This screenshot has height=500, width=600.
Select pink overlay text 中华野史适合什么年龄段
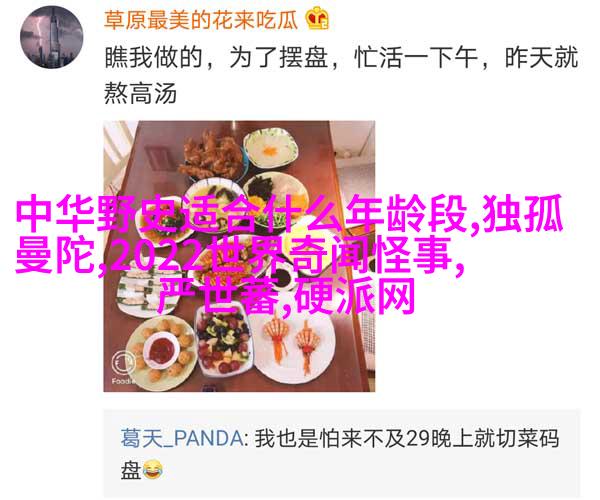coord(242,213)
